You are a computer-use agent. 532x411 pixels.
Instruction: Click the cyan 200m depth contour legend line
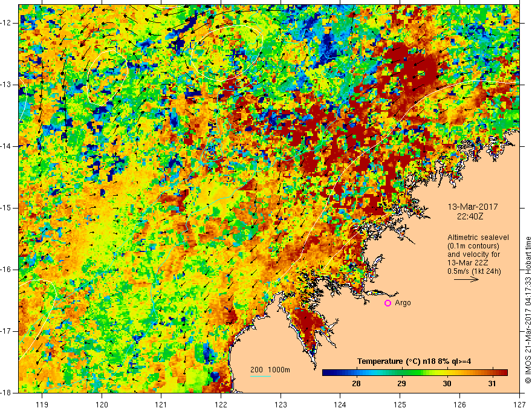[x=261, y=377]
